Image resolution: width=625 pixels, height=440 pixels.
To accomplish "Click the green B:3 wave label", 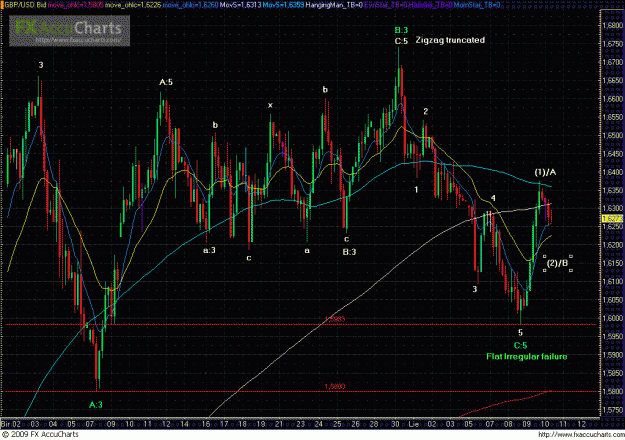I will coord(401,30).
